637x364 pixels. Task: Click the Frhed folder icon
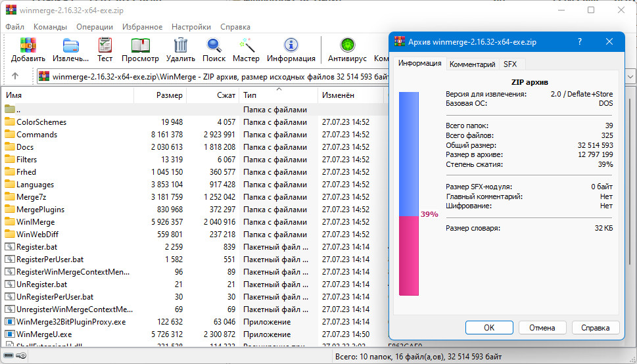(10, 172)
